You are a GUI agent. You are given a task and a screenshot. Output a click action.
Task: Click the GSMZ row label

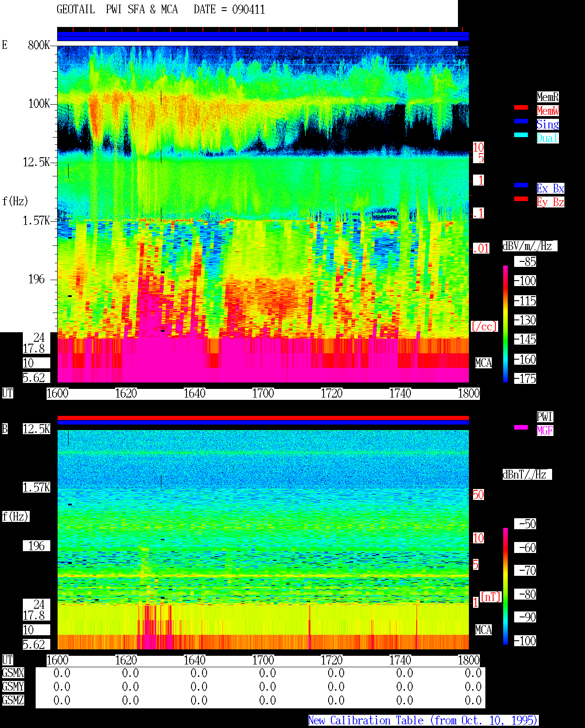pyautogui.click(x=13, y=700)
